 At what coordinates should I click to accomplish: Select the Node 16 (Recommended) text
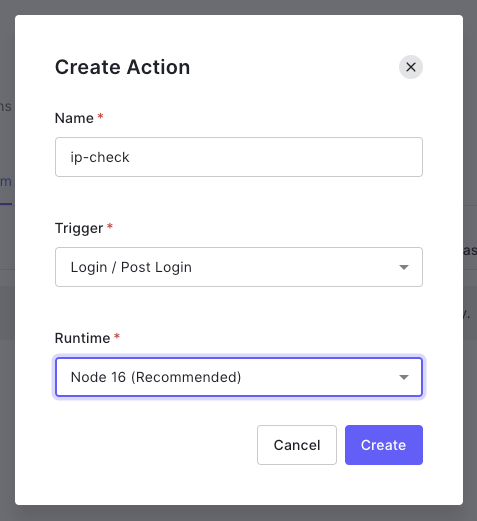coord(156,377)
